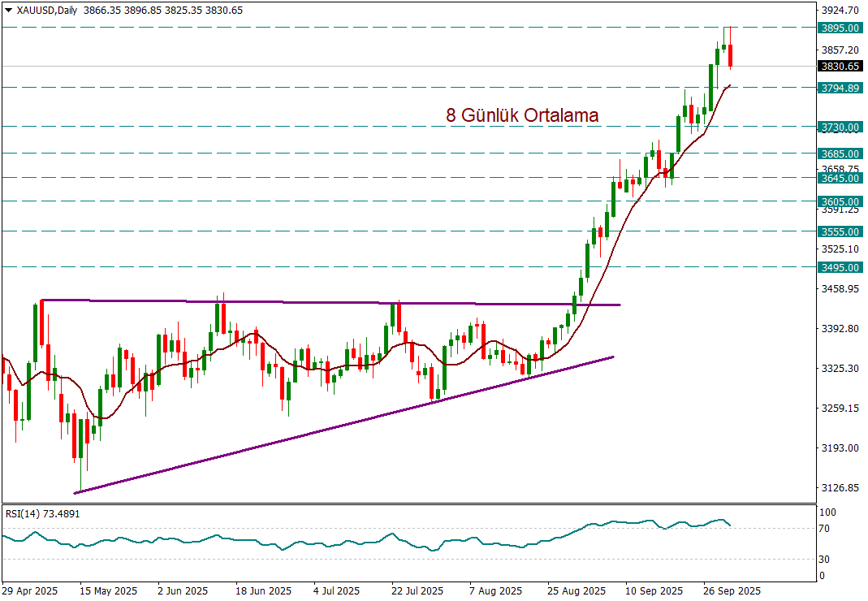Click the 26 Sep 2025 date on time axis
Viewport: 868px width, 601px height.
click(x=732, y=590)
